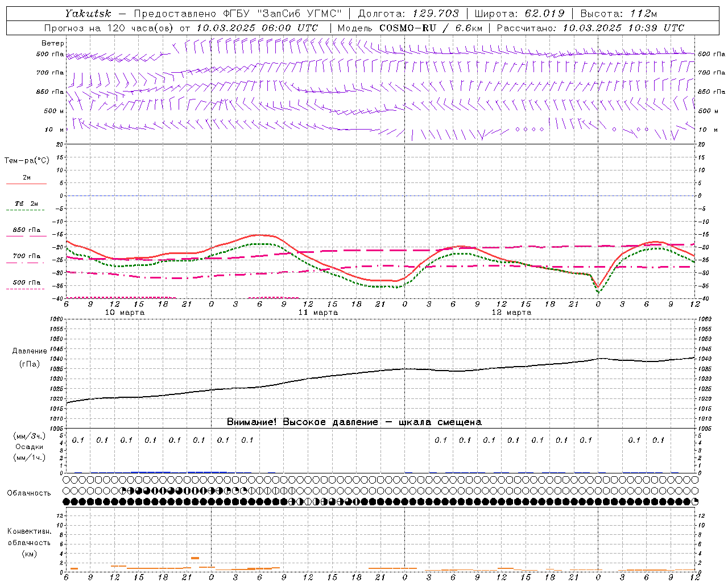
Task: Click the '850 гПа' temperature legend entry
Action: point(26,230)
